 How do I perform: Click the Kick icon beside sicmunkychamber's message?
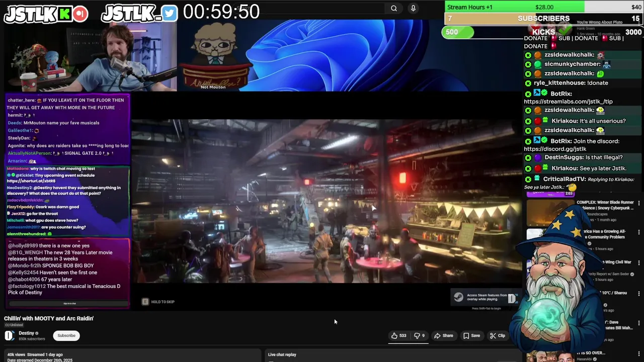tap(528, 64)
